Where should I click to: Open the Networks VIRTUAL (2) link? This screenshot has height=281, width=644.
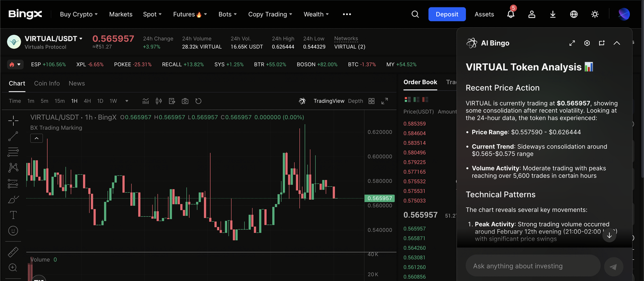pos(350,47)
